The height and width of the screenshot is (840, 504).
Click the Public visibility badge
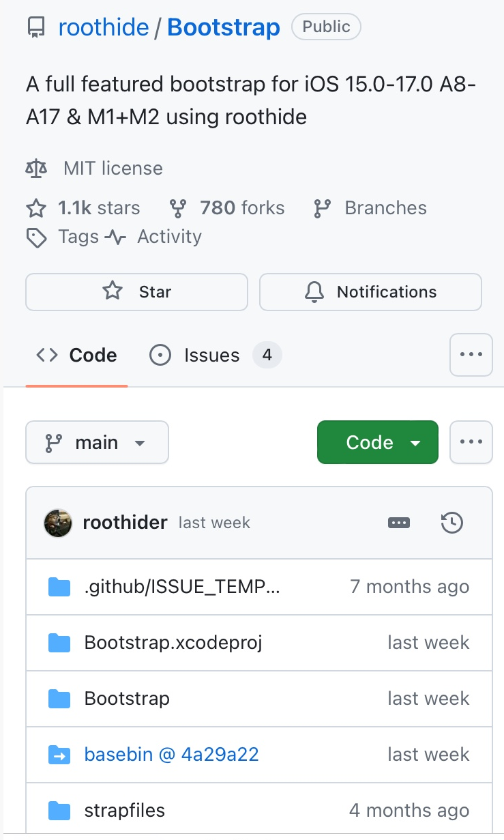pos(326,27)
